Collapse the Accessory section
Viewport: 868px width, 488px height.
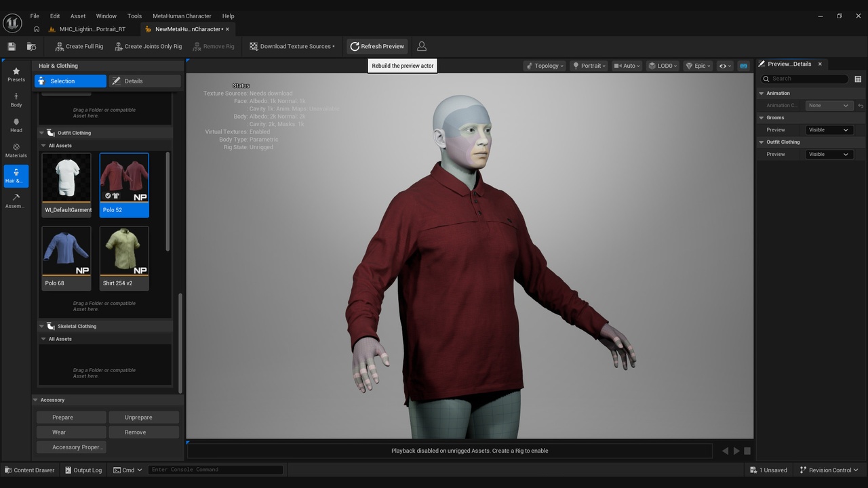click(36, 400)
